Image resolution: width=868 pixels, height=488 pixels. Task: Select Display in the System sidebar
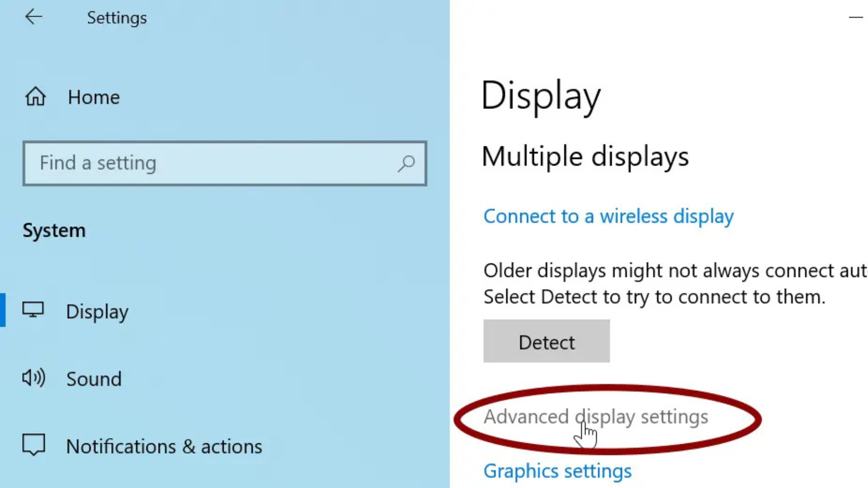97,311
